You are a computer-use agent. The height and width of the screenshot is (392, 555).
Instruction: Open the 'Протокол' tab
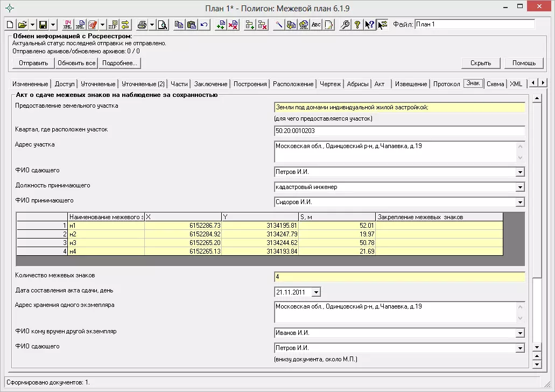pos(447,84)
